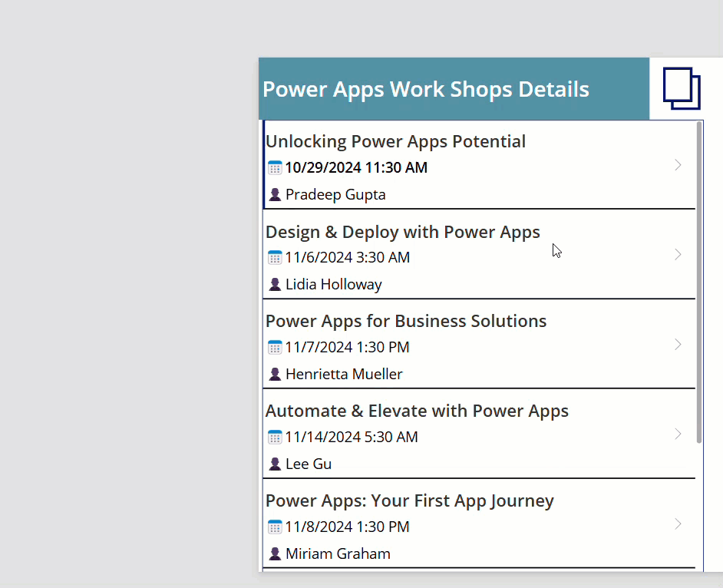Click presenter name Lee Gu
Screen dimensions: 723x588
point(309,464)
